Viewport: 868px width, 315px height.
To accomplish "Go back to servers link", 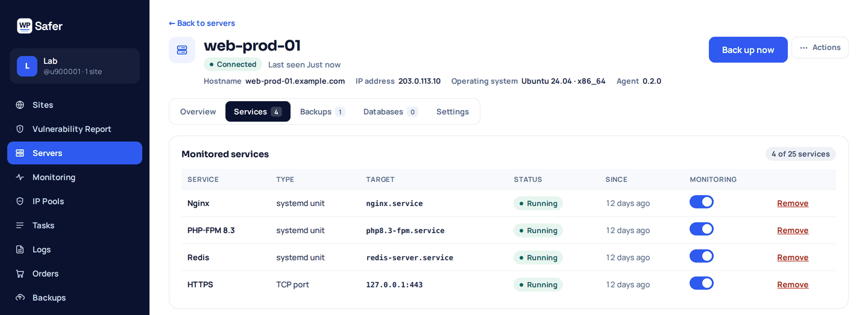I will click(202, 23).
